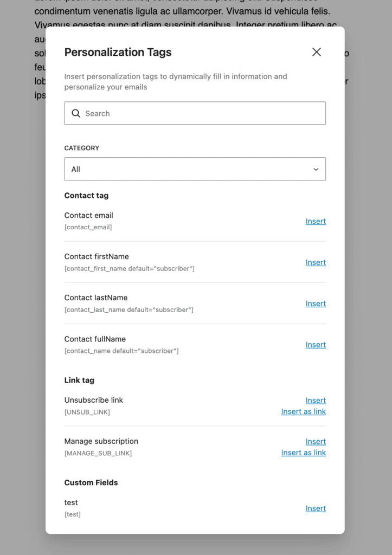392x555 pixels.
Task: Insert the Contact fullName tag
Action: click(316, 345)
